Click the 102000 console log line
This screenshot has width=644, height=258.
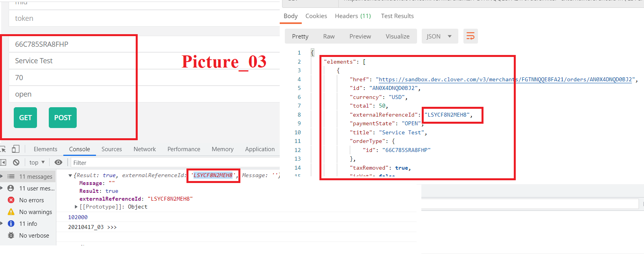tap(78, 217)
